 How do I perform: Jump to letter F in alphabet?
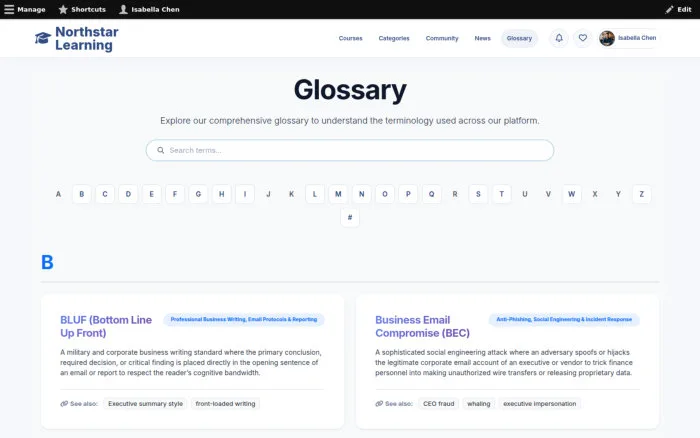[x=175, y=194]
